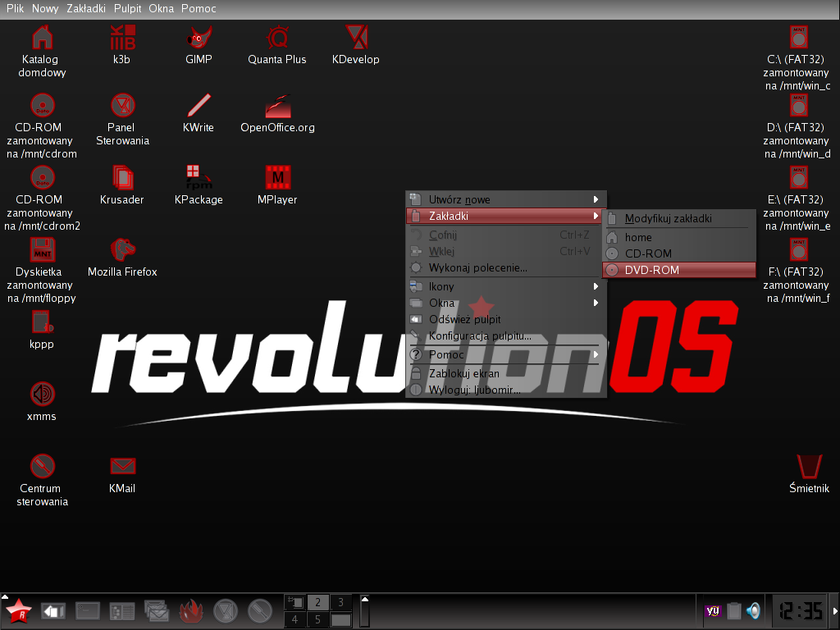840x630 pixels.
Task: Switch to virtual desktop 3 in pager
Action: coord(340,602)
